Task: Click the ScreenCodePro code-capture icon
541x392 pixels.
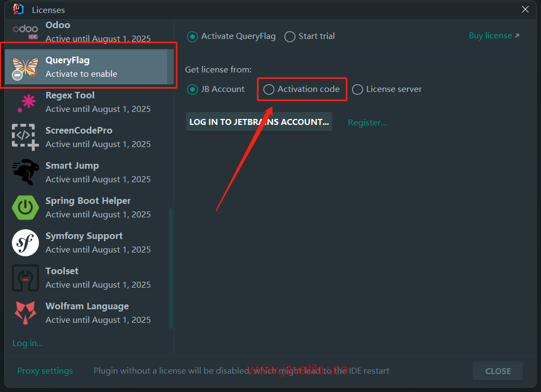Action: tap(25, 137)
